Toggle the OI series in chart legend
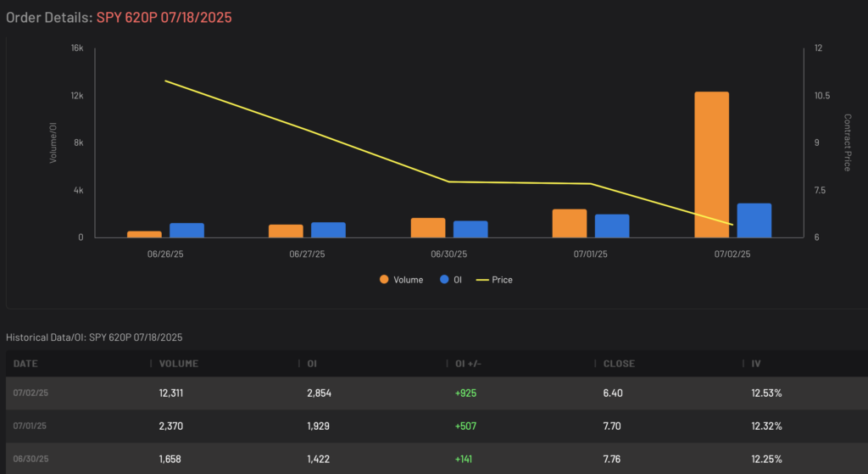 (451, 280)
